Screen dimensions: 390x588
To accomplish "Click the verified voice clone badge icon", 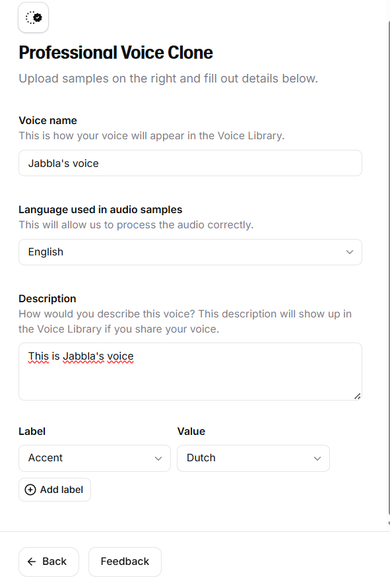I will [x=34, y=18].
